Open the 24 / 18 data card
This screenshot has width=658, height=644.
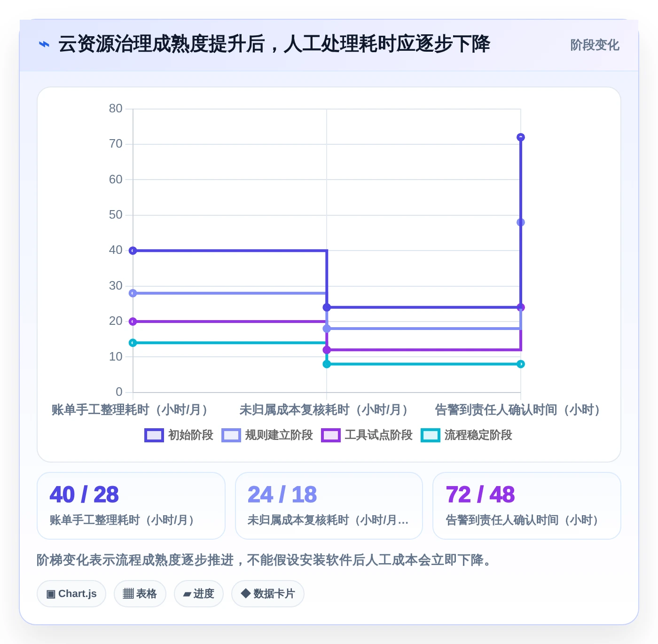(x=329, y=506)
